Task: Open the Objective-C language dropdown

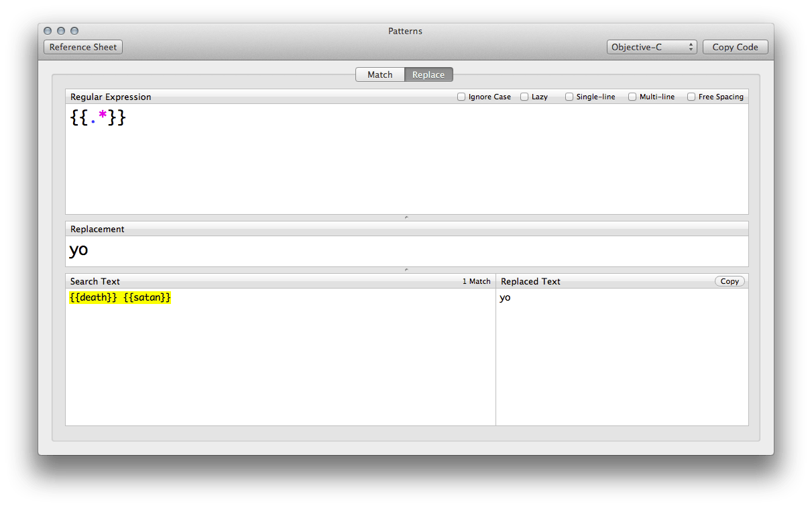Action: click(651, 47)
